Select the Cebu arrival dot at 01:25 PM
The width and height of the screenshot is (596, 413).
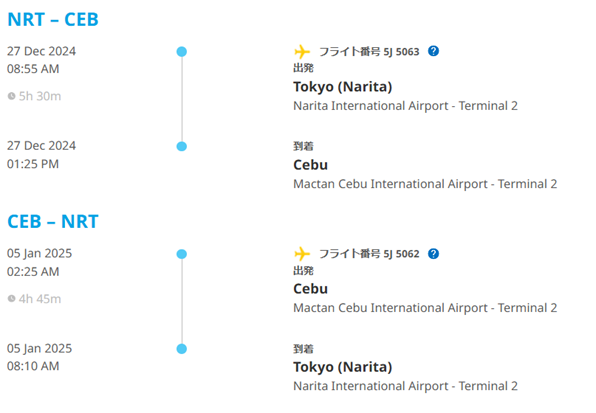coord(182,146)
